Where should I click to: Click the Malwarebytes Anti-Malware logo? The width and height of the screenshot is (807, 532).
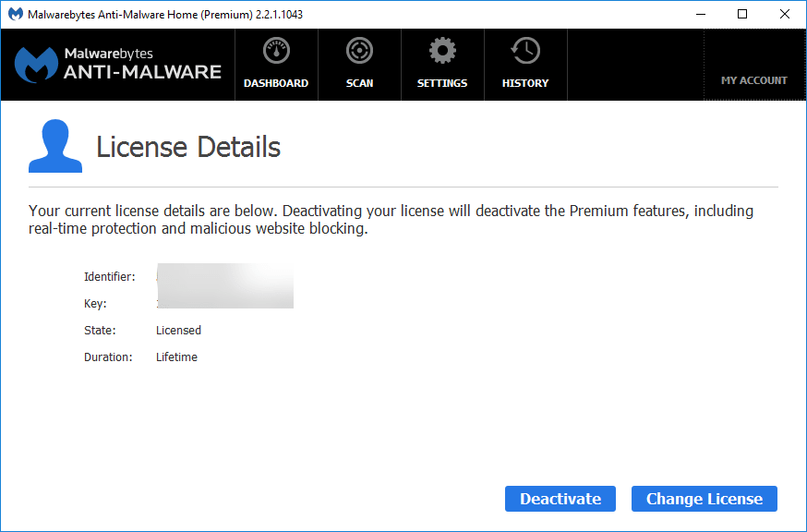pos(118,65)
